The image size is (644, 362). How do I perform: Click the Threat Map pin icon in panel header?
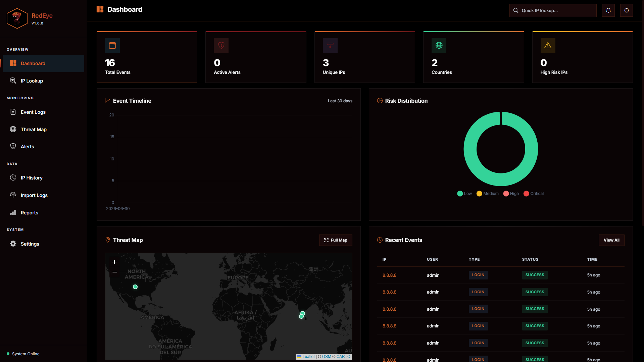coord(108,240)
